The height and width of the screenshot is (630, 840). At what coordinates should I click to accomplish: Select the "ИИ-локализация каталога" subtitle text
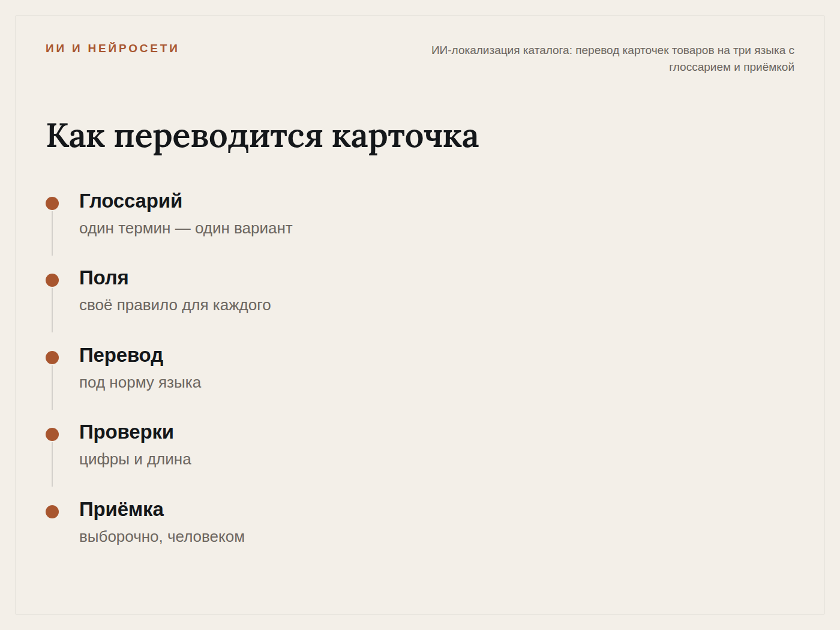613,59
